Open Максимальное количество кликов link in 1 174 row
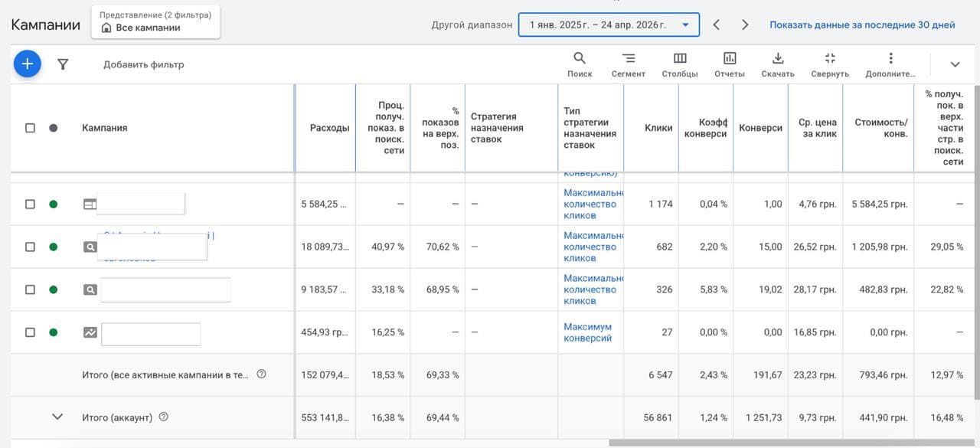980x448 pixels. (x=593, y=204)
